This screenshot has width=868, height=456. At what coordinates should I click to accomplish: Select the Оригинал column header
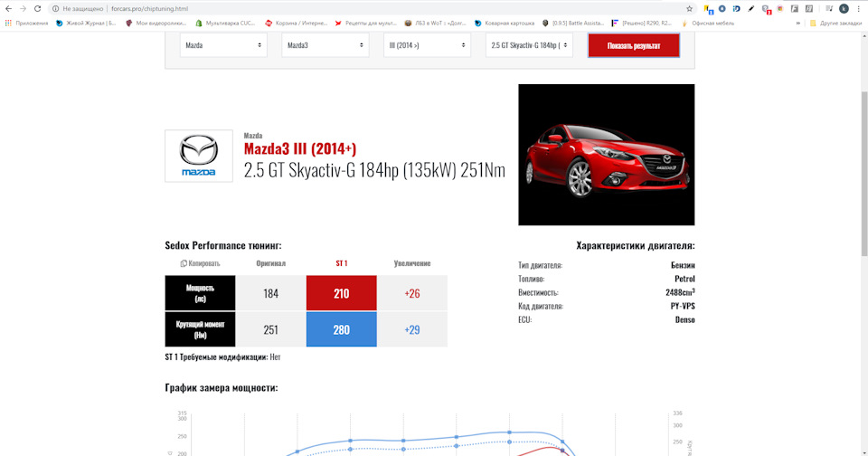coord(270,263)
